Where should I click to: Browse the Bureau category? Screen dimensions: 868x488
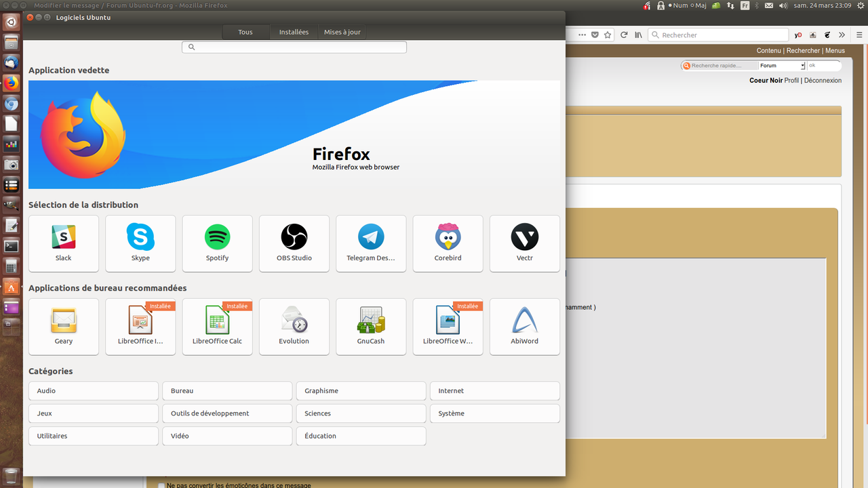pos(227,391)
